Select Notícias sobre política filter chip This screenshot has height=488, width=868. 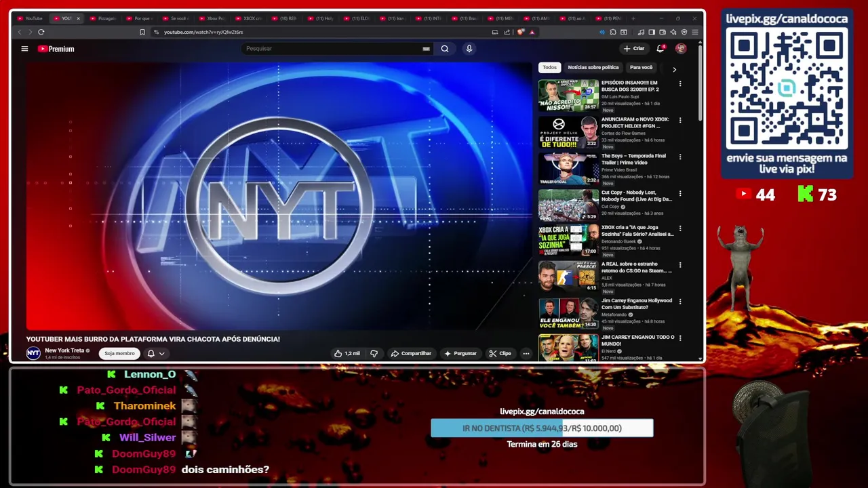tap(593, 68)
